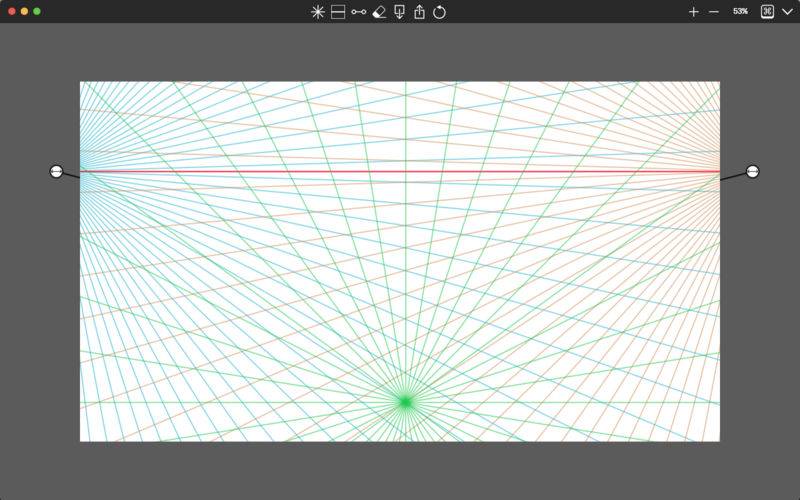Image resolution: width=800 pixels, height=500 pixels.
Task: Select the eraser tool
Action: [379, 12]
